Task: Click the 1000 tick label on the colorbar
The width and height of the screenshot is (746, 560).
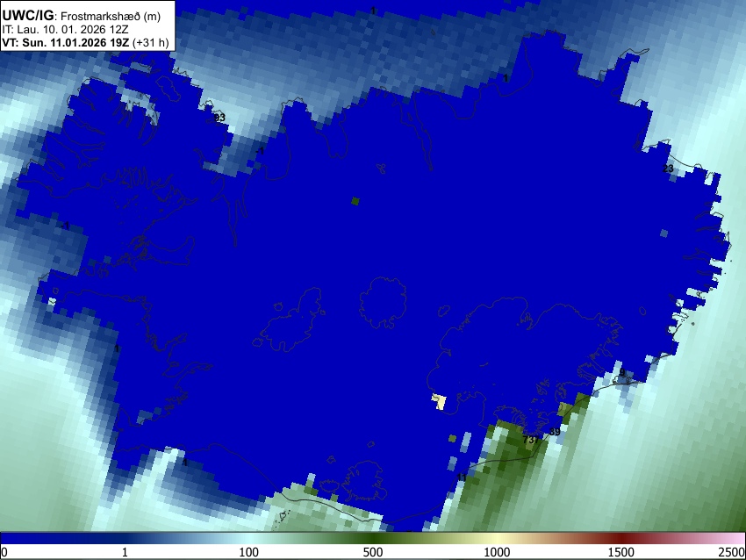Action: [497, 552]
